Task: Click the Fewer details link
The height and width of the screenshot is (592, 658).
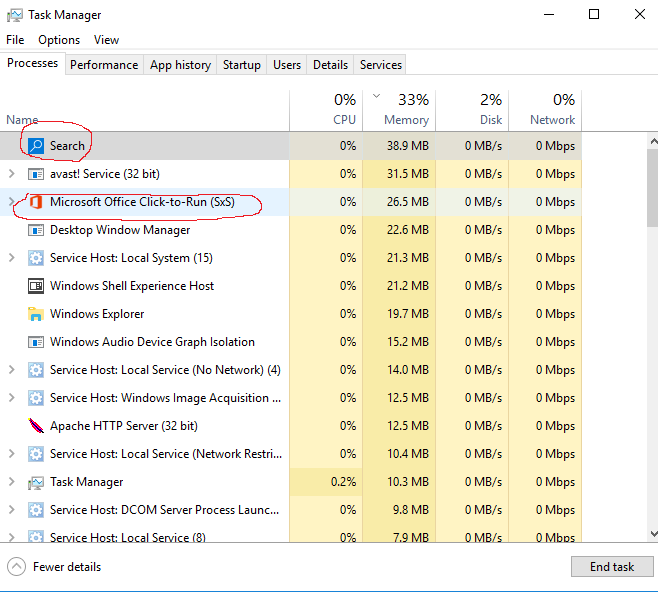Action: tap(67, 567)
